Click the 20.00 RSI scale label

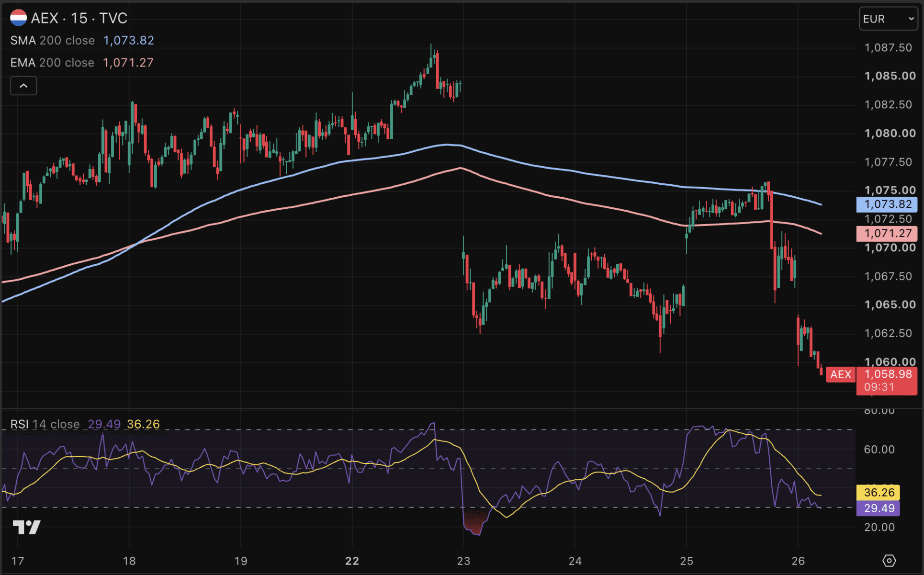pos(879,527)
